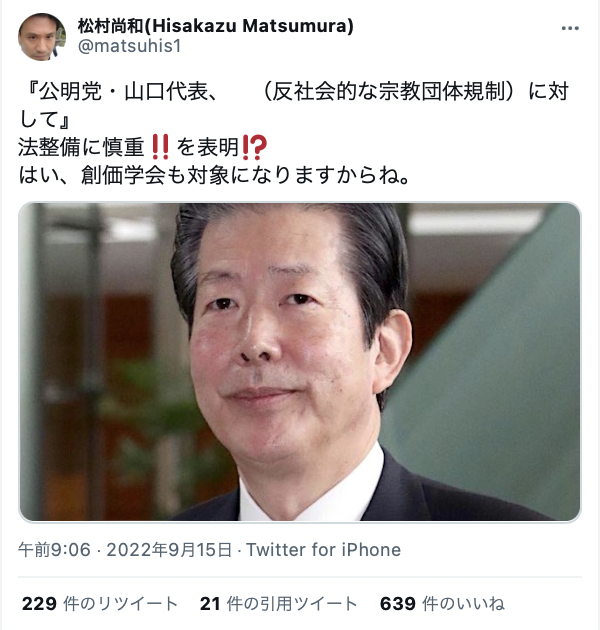The width and height of the screenshot is (600, 630).
Task: Click the red exclamation question mark emoji
Action: pyautogui.click(x=254, y=147)
